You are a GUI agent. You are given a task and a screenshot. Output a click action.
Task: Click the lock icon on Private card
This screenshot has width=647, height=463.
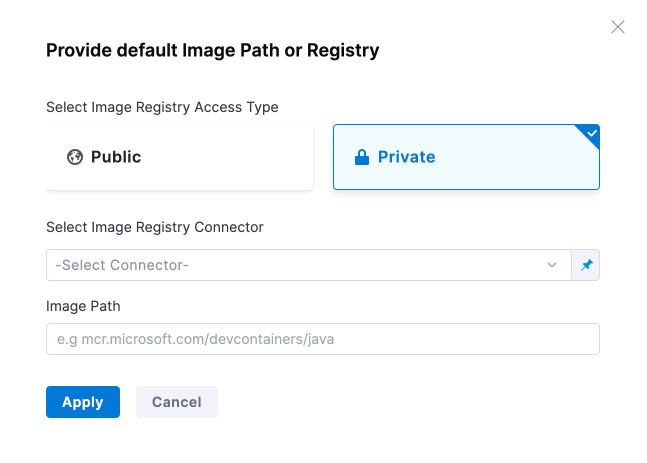(362, 157)
